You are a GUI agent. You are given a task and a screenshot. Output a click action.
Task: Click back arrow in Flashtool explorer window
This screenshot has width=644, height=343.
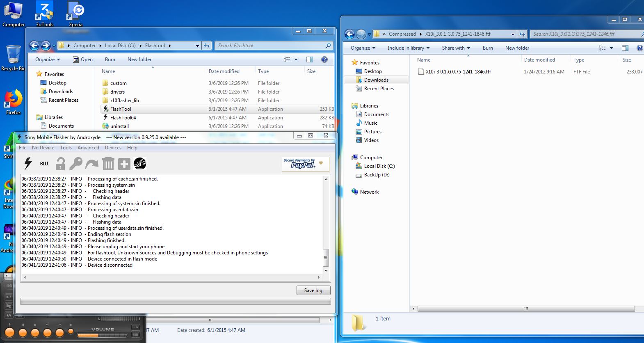[34, 46]
